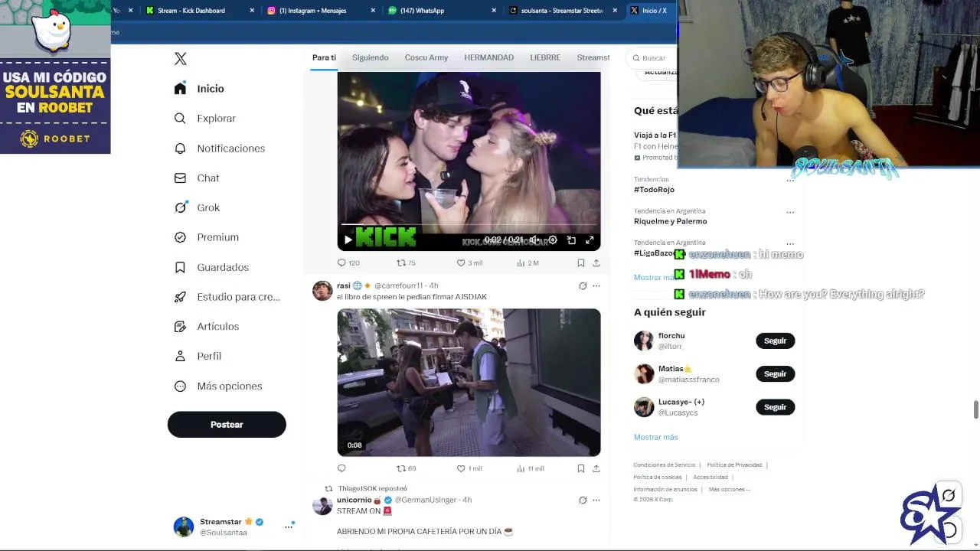This screenshot has height=551, width=980.
Task: Open the Grok floating button at bottom right
Action: (x=949, y=496)
